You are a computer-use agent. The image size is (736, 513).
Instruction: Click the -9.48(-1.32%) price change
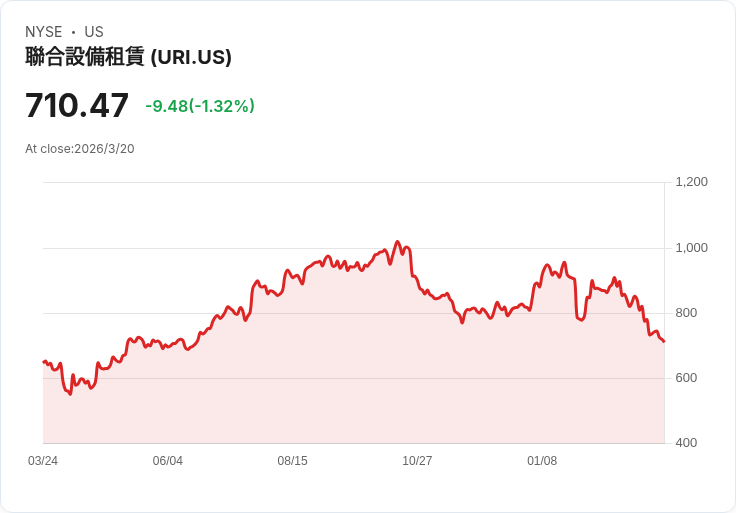[x=200, y=106]
